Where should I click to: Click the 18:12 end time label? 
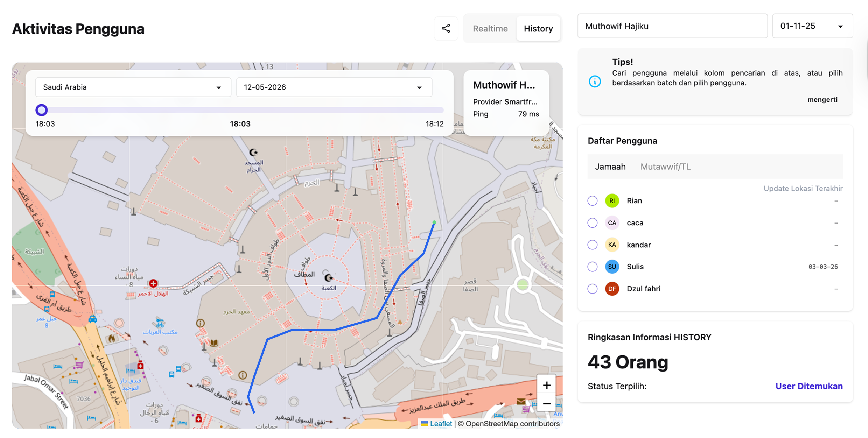(x=434, y=124)
